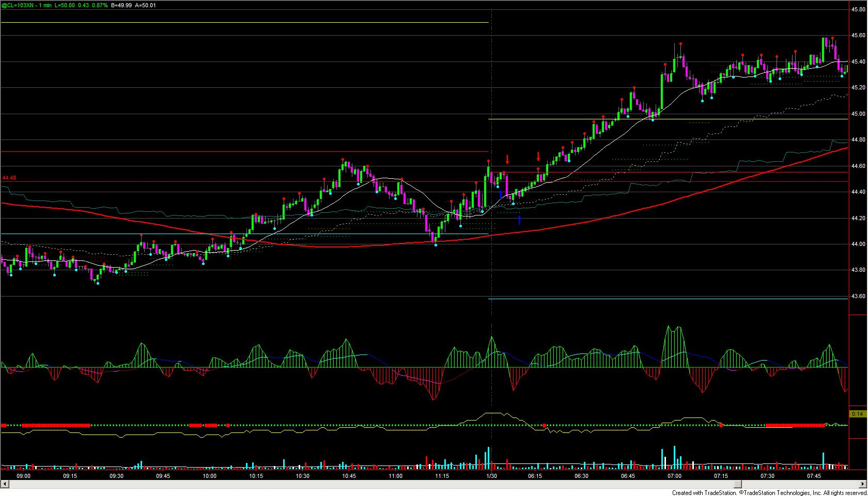Click the 44.20 price axis label
The width and height of the screenshot is (868, 496).
(858, 219)
